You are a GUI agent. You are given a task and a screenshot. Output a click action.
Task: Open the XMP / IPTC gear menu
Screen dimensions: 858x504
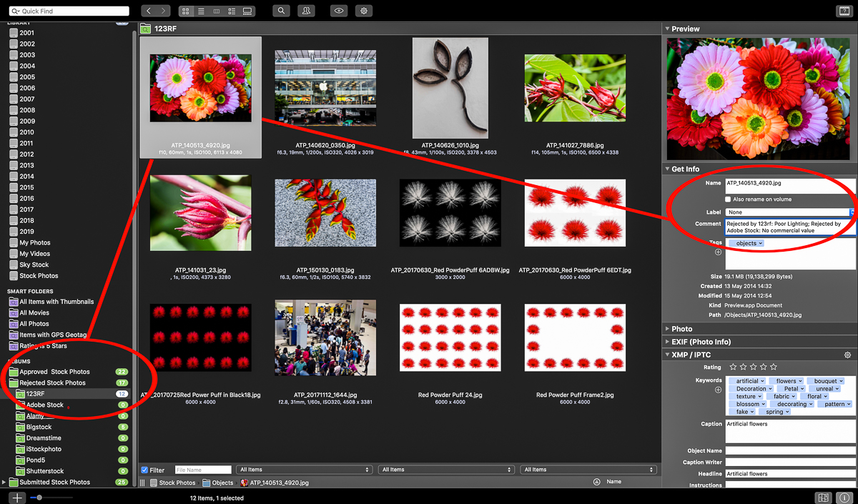click(848, 355)
